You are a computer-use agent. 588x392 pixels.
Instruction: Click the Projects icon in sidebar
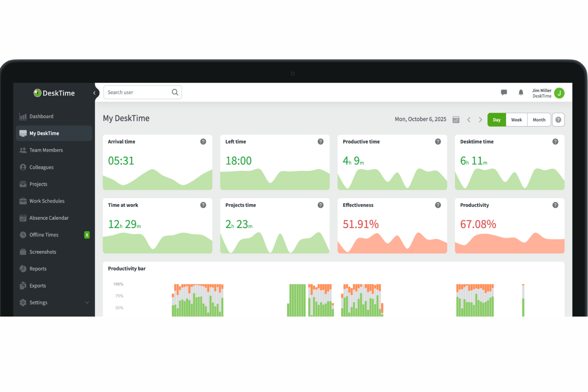23,184
